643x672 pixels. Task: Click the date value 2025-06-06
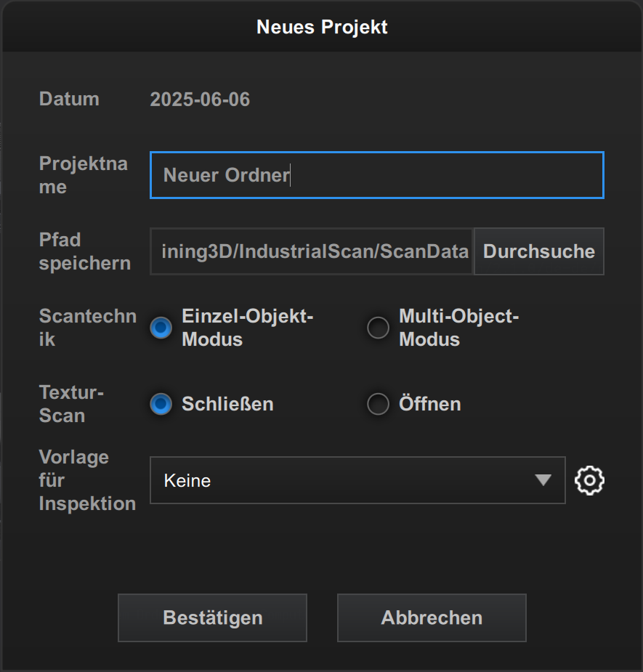click(200, 100)
